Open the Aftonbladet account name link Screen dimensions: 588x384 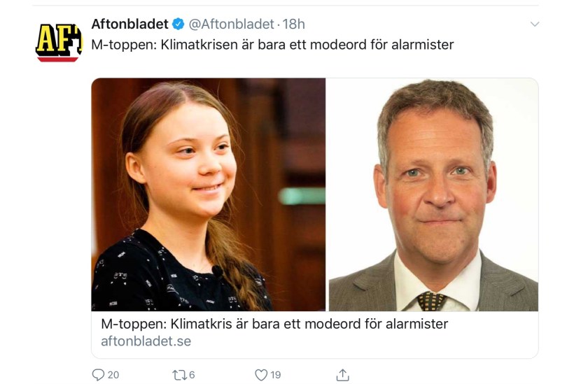pos(130,24)
